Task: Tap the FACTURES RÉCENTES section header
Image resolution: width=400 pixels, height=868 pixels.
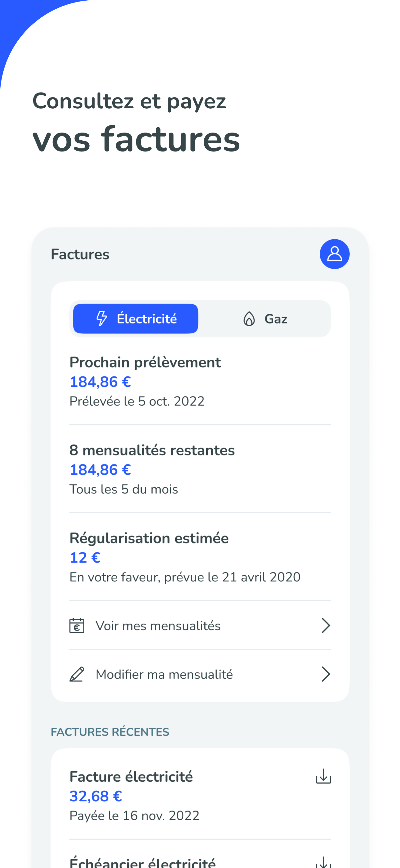Action: pos(110,732)
